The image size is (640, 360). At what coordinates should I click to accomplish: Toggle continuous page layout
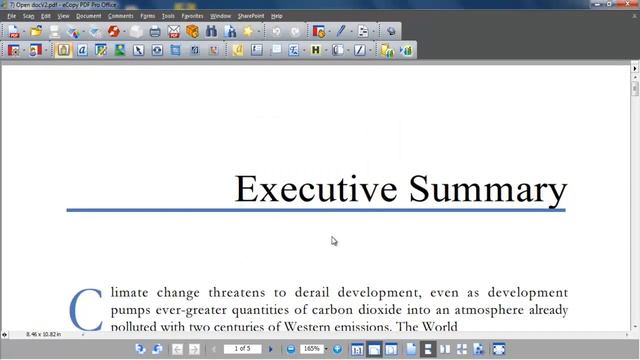(428, 349)
